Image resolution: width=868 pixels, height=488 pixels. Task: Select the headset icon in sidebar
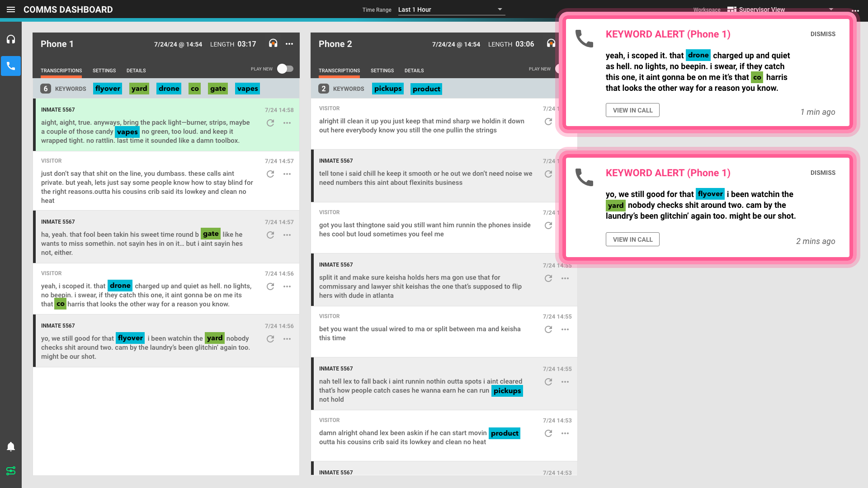tap(11, 39)
